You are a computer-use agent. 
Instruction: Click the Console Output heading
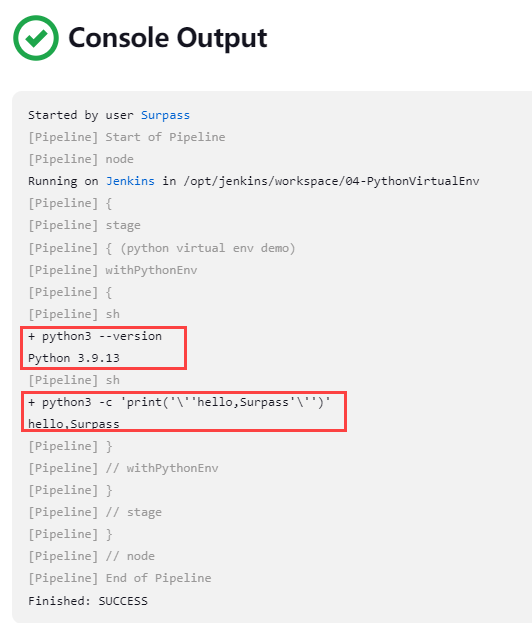pyautogui.click(x=168, y=38)
